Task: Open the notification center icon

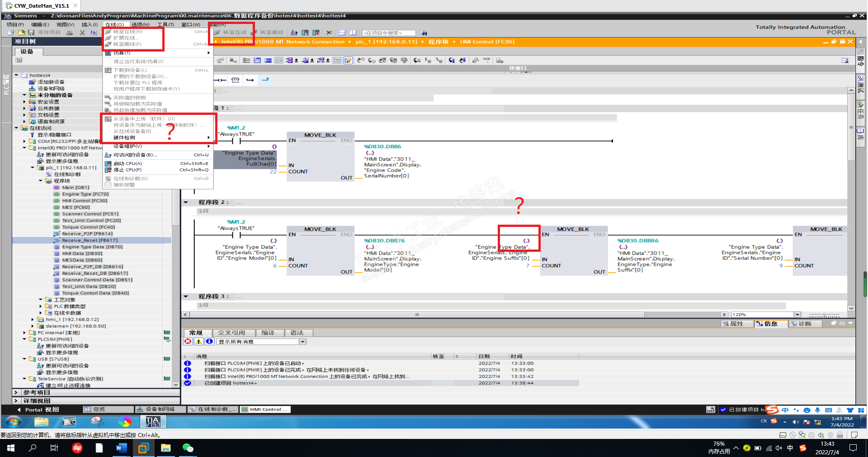Action: coord(853,448)
